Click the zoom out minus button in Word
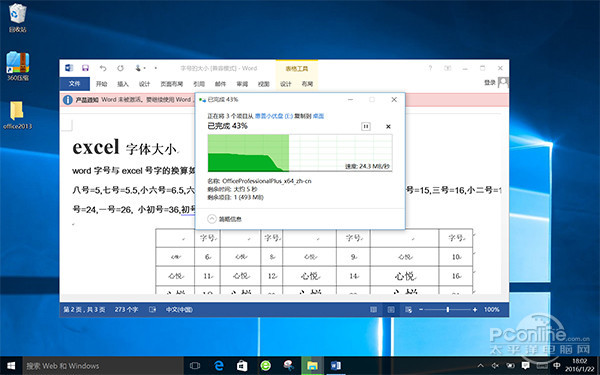The height and width of the screenshot is (375, 600). point(421,310)
